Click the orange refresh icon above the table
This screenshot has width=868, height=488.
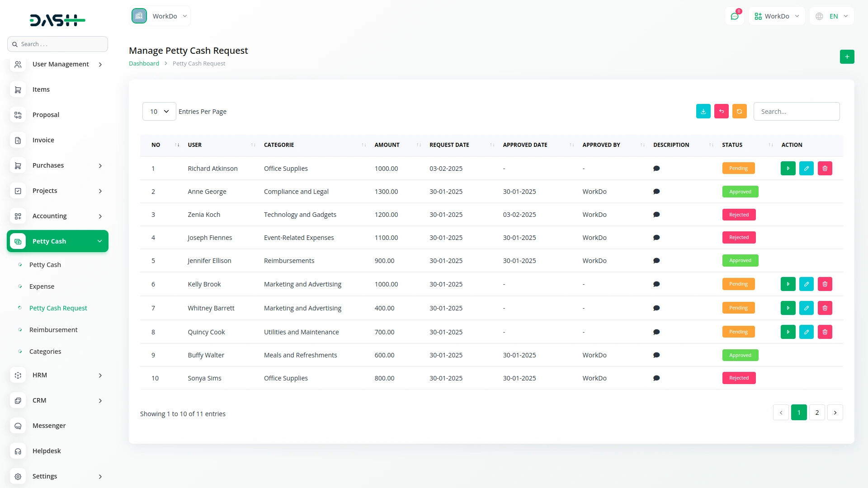pyautogui.click(x=739, y=111)
